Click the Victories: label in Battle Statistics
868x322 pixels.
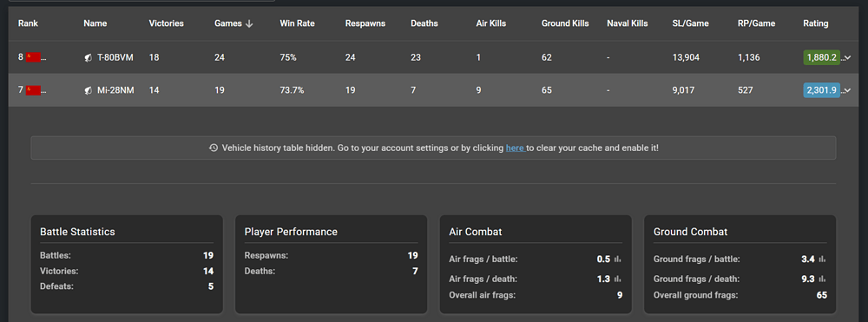[x=59, y=271]
